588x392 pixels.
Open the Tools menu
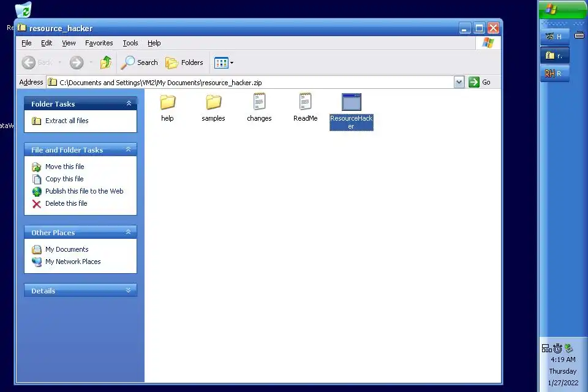tap(130, 43)
